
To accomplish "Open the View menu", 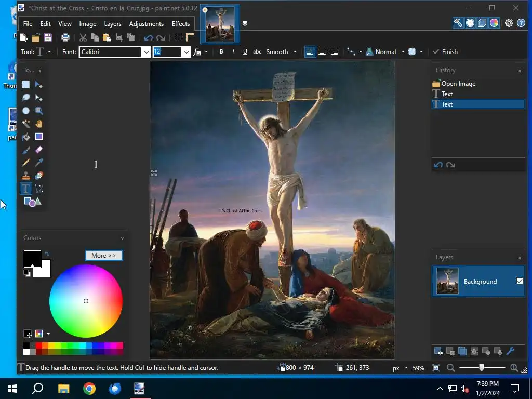I will [64, 24].
